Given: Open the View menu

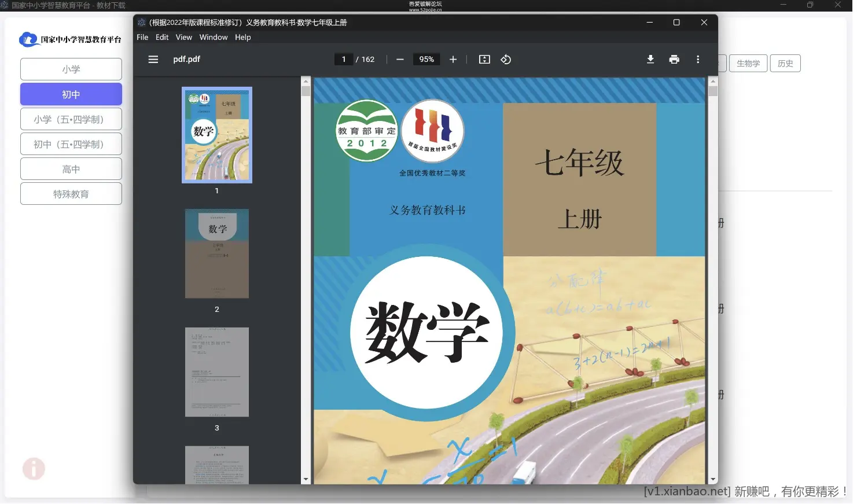Looking at the screenshot, I should click(183, 37).
